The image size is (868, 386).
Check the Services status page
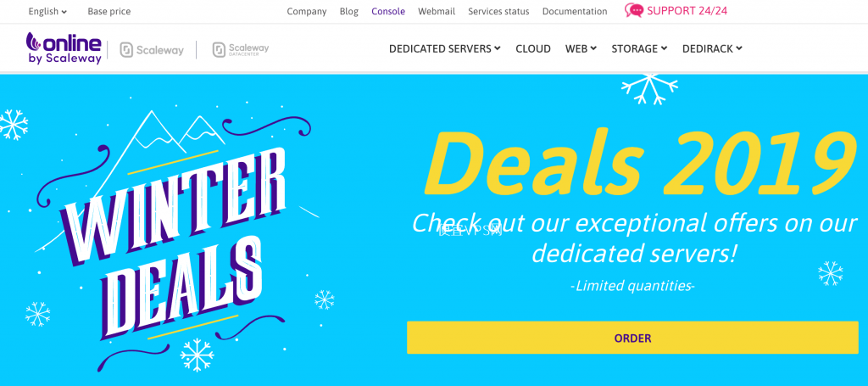498,11
